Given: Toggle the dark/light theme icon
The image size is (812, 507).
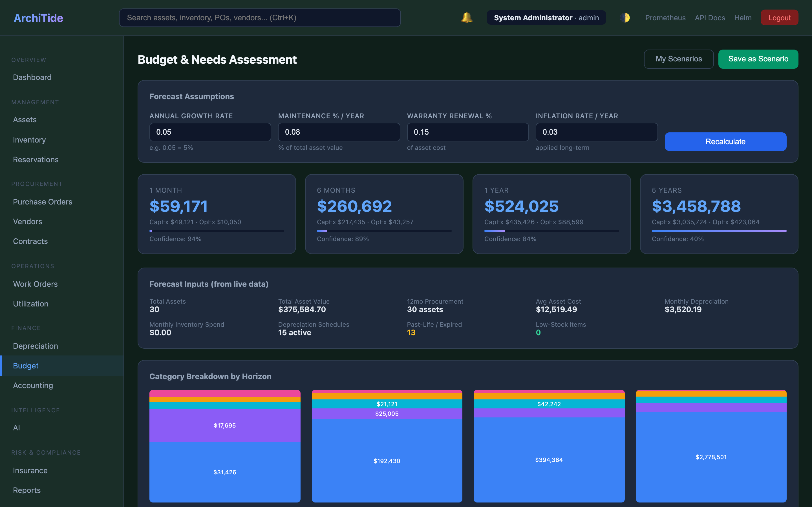Looking at the screenshot, I should (x=625, y=17).
